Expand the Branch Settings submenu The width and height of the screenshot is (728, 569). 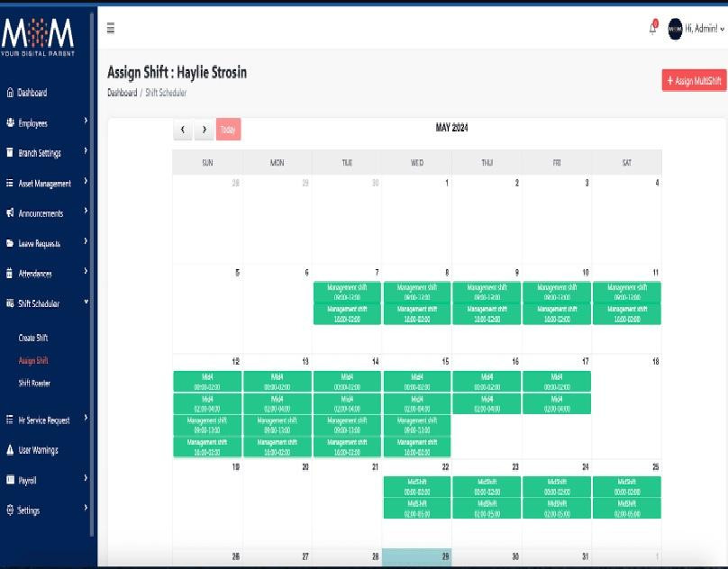[x=86, y=152]
